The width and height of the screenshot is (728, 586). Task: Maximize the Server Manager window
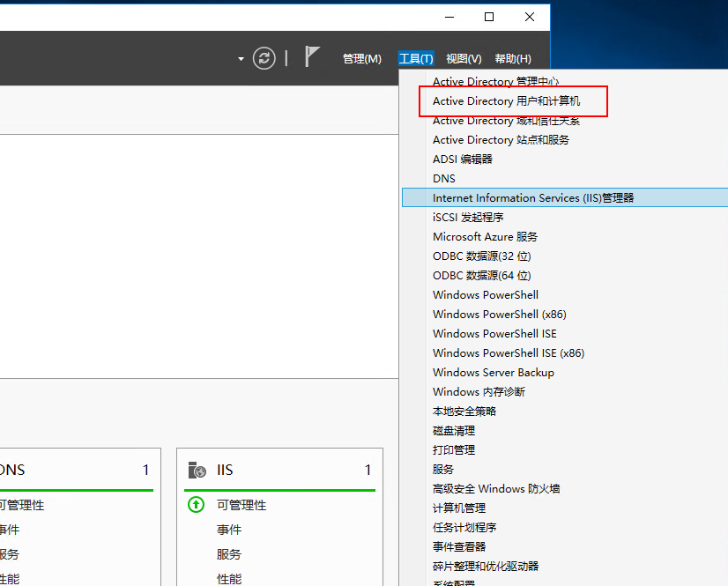[x=489, y=17]
